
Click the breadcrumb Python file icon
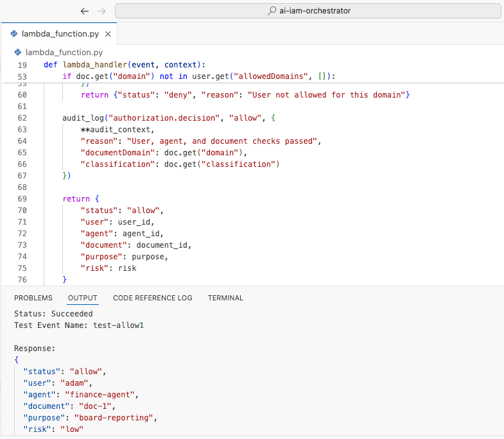tap(18, 52)
